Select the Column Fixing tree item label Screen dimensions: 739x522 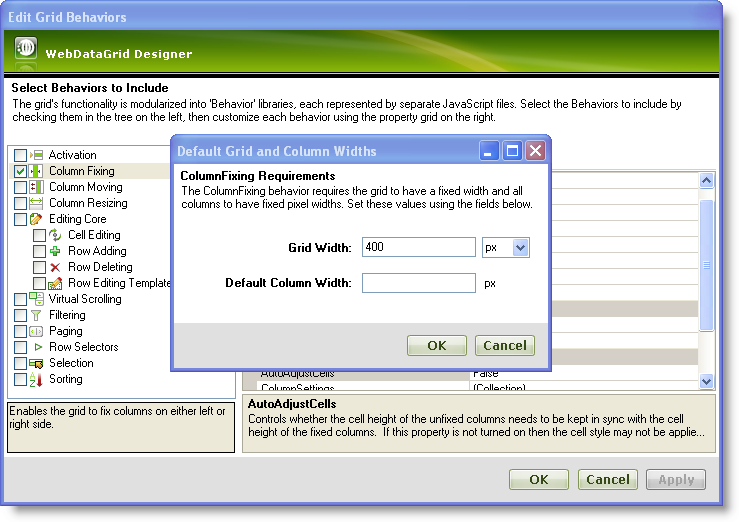(82, 171)
